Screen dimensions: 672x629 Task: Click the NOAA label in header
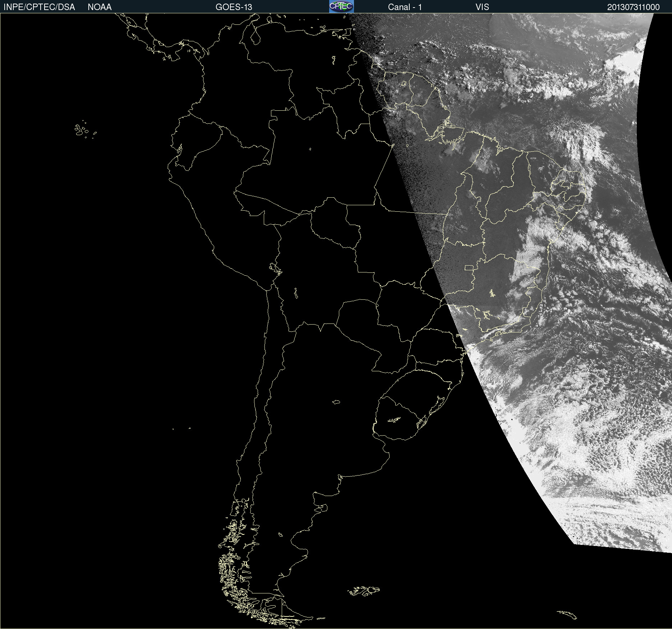(100, 7)
